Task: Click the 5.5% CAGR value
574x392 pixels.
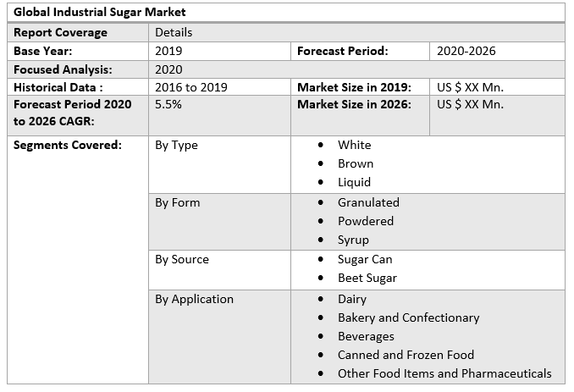Action: click(168, 104)
